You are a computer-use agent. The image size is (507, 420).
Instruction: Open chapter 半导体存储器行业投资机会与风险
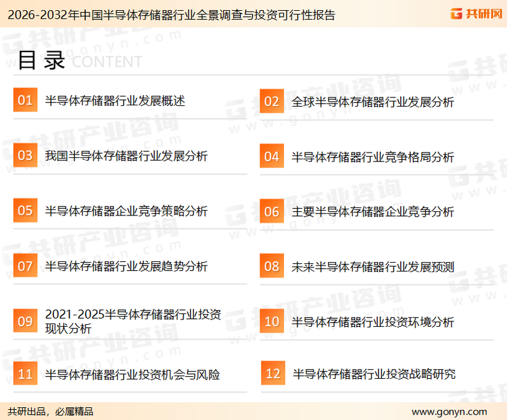[x=132, y=375]
